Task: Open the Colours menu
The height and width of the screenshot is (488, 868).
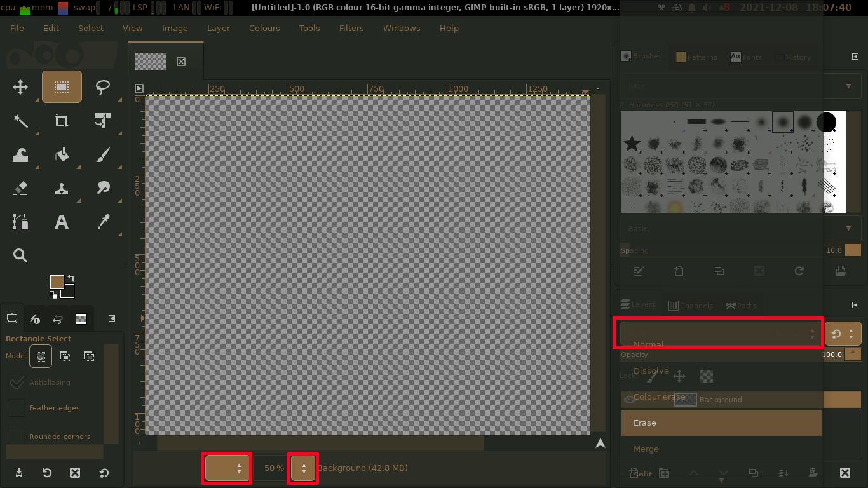Action: [264, 28]
